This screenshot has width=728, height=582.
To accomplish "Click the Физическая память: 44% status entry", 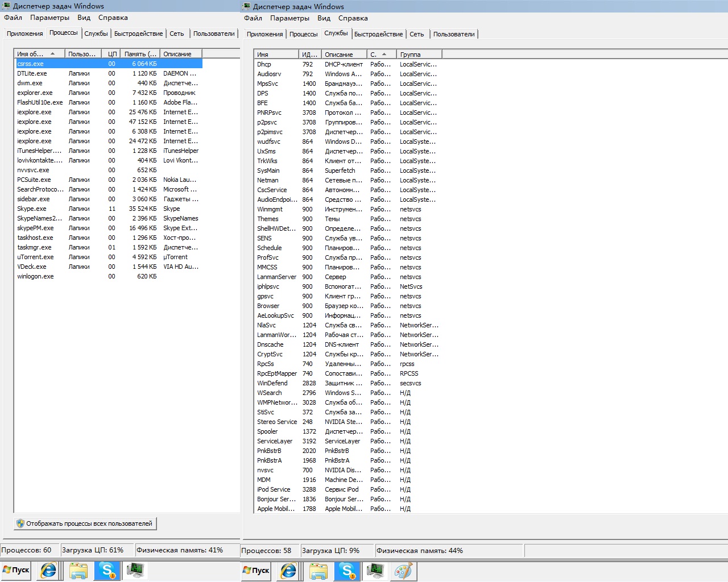I will [x=449, y=551].
